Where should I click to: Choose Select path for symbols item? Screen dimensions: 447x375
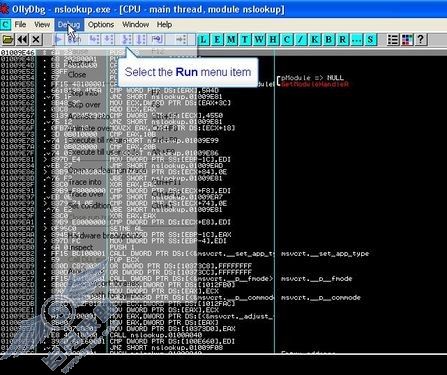point(125,295)
